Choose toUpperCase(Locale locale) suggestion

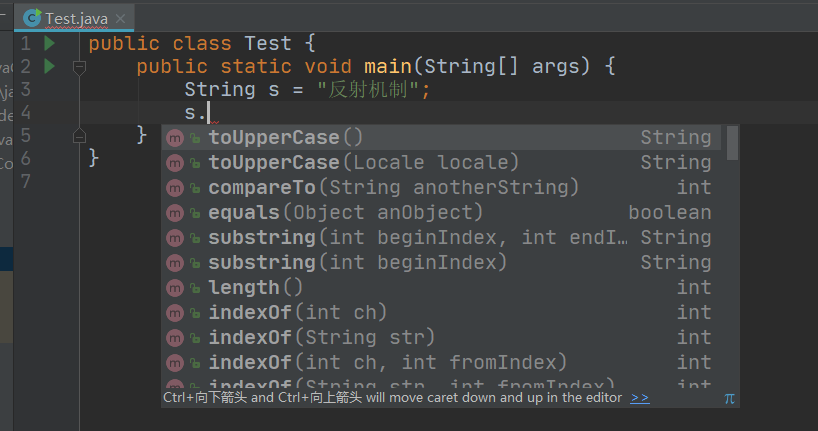(441, 163)
